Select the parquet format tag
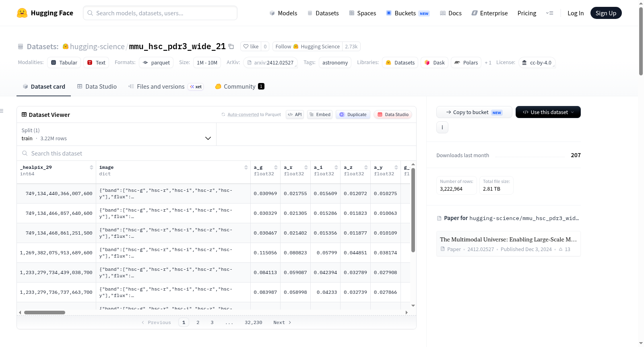 point(156,62)
